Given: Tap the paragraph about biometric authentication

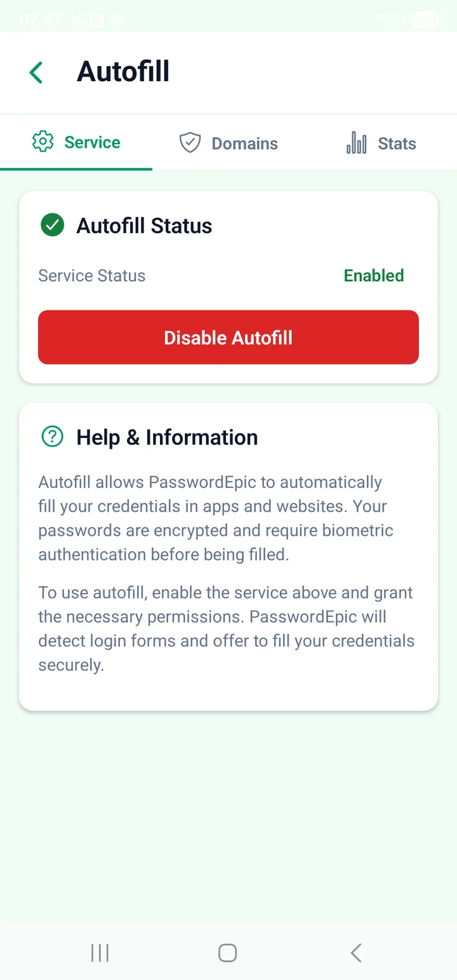Looking at the screenshot, I should 216,518.
